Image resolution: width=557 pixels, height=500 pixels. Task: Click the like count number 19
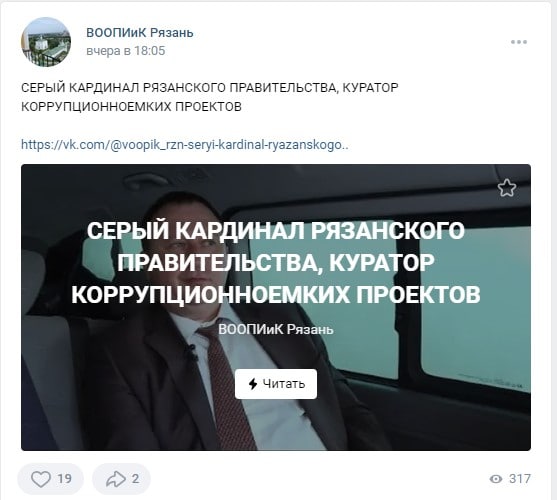click(x=64, y=479)
